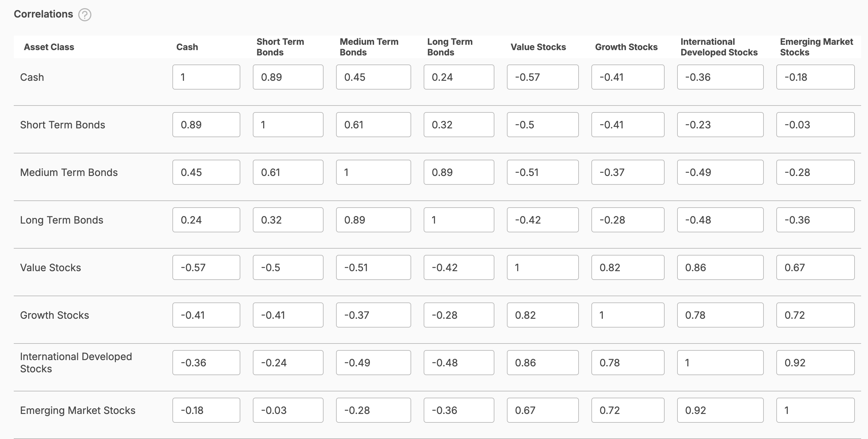Click Growth Stocks row International Developed Stocks input
This screenshot has width=868, height=439.
[720, 315]
